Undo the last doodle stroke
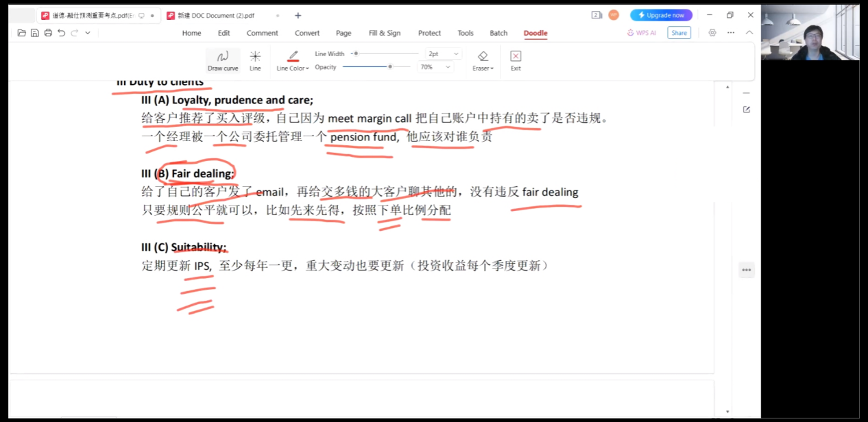 [x=62, y=33]
